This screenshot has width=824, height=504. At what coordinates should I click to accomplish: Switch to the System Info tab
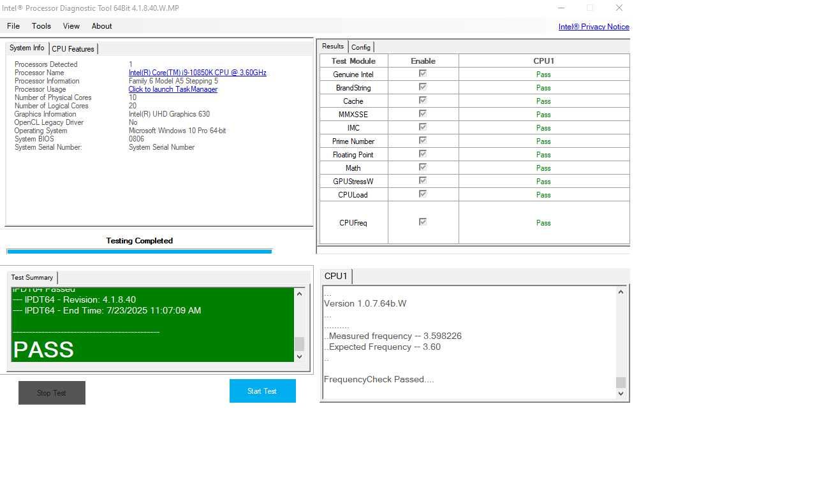pos(27,48)
